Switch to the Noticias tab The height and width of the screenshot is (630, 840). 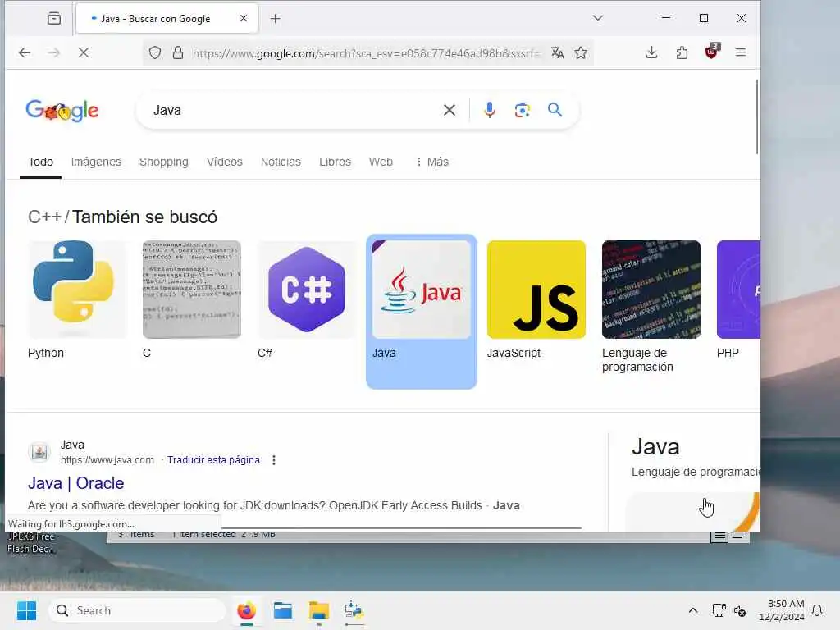281,162
